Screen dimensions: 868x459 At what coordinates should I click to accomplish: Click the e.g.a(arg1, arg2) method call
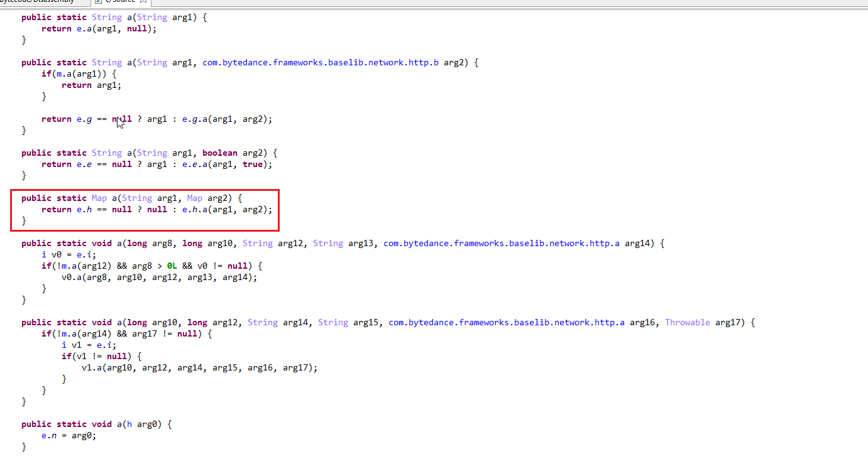point(228,119)
